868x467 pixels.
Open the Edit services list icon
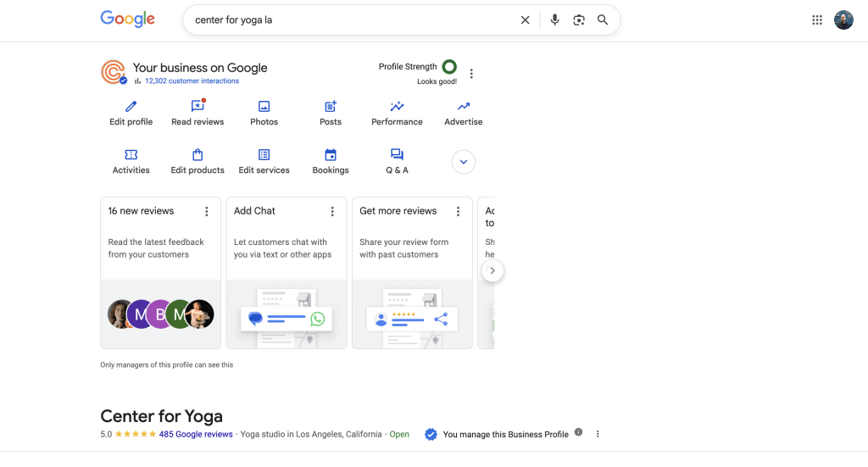tap(264, 154)
